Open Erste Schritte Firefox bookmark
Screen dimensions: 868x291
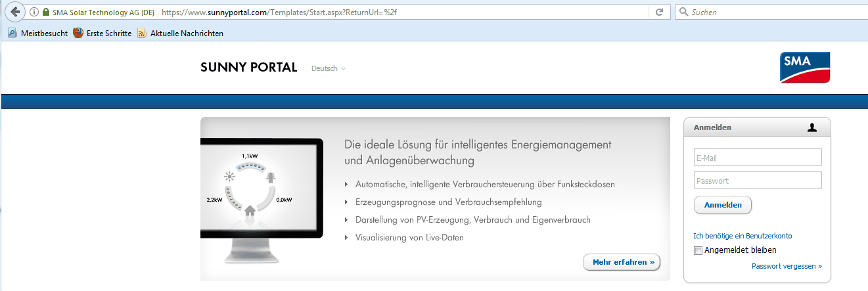tap(103, 33)
